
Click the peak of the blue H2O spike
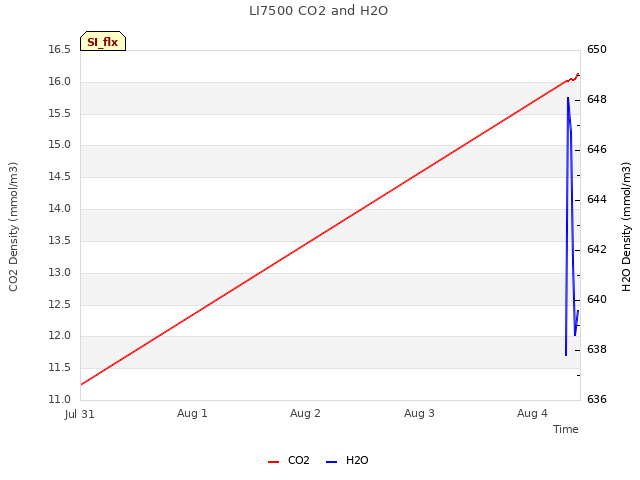point(568,98)
